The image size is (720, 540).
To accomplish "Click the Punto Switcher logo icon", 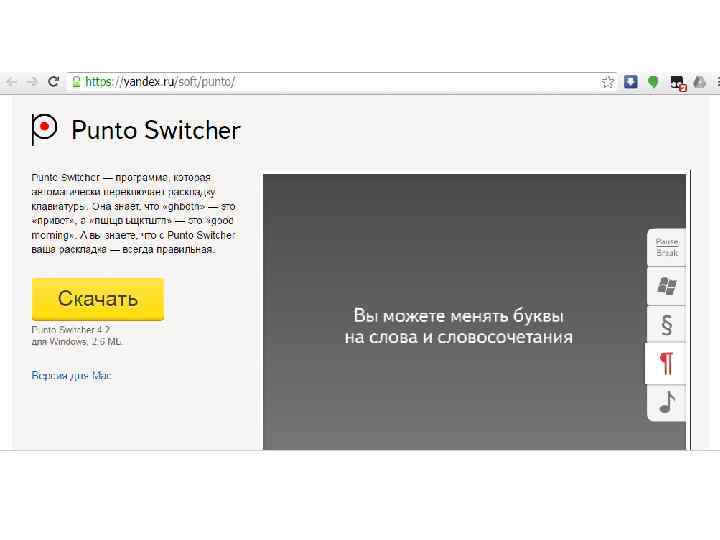I will point(44,129).
